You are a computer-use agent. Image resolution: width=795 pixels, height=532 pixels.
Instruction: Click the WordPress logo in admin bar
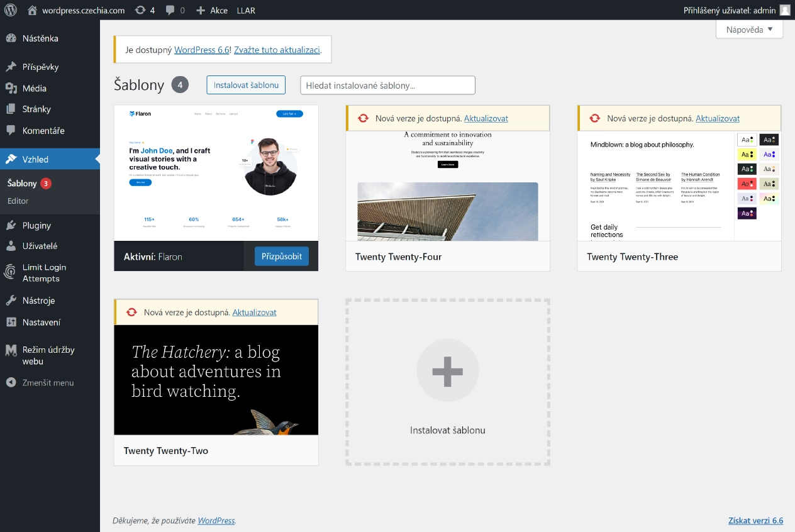coord(11,10)
